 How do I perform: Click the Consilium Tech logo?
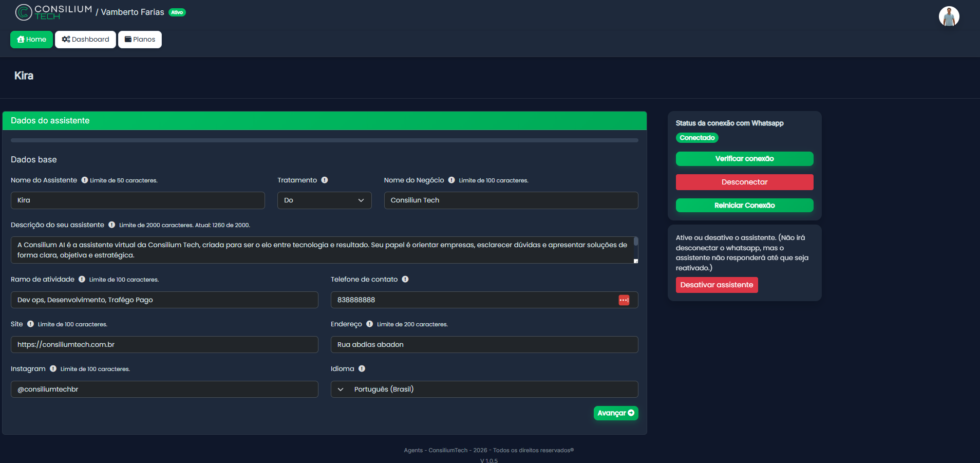click(53, 12)
